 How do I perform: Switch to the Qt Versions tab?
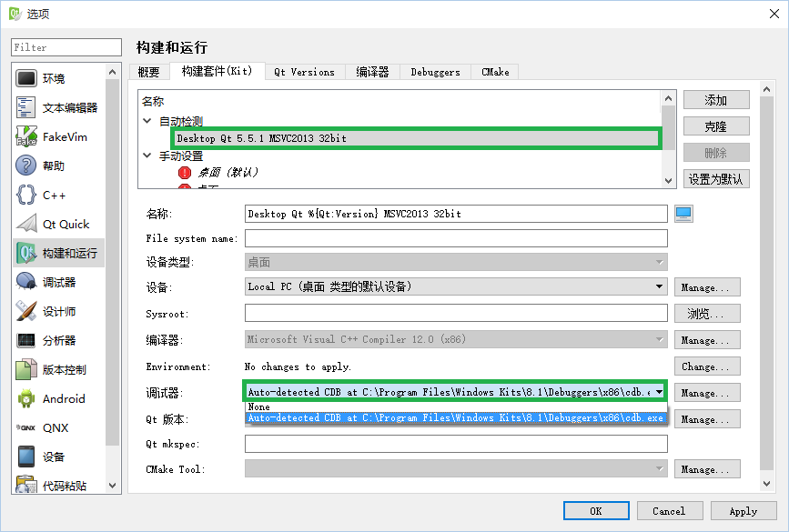pos(305,72)
